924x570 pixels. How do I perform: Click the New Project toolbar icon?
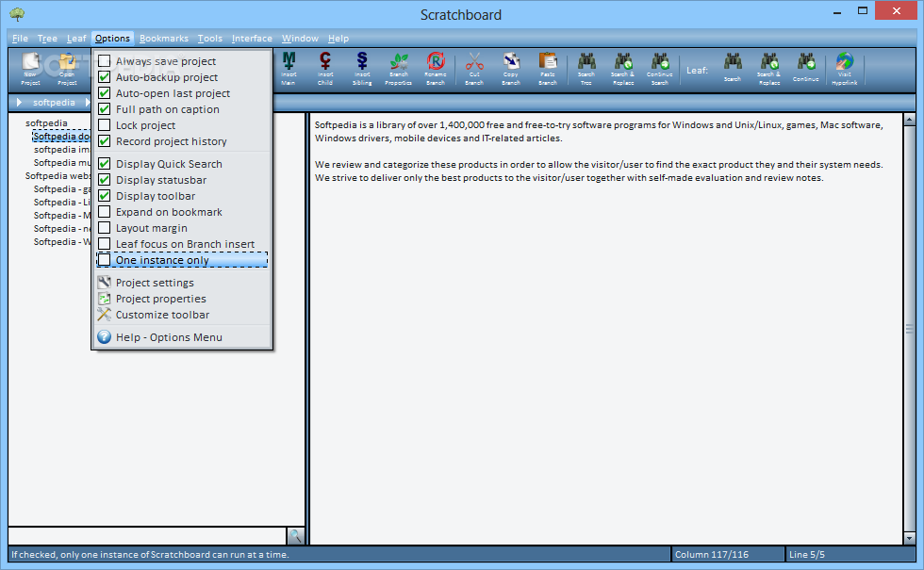point(30,68)
